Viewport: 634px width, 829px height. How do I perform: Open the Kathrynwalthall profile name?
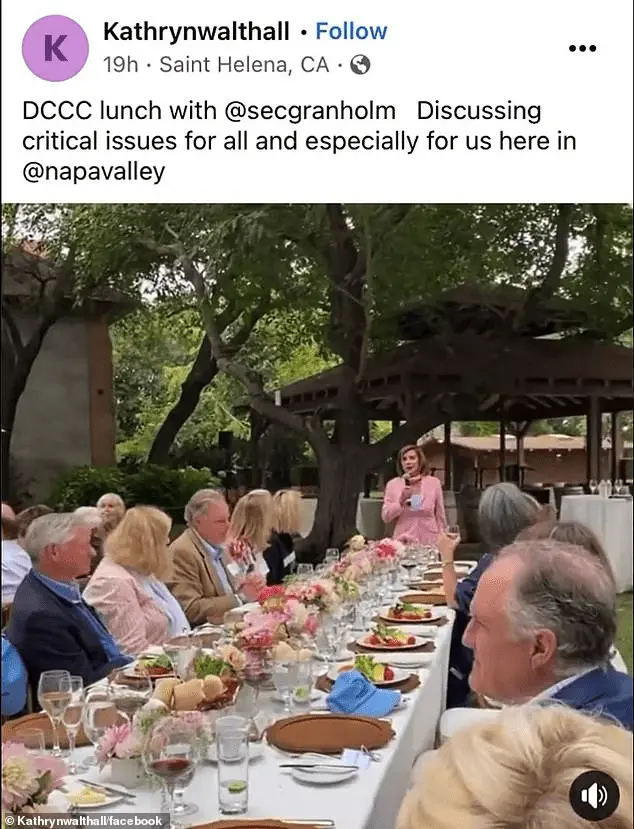(196, 31)
